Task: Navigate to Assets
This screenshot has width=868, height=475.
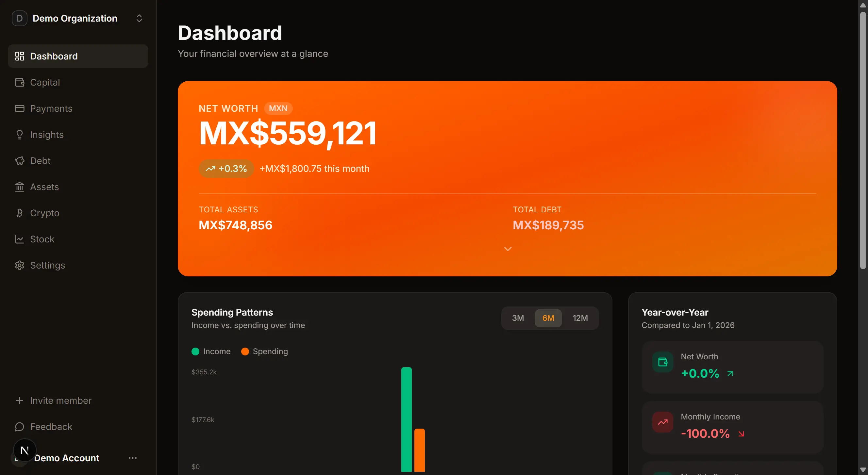Action: [78, 187]
